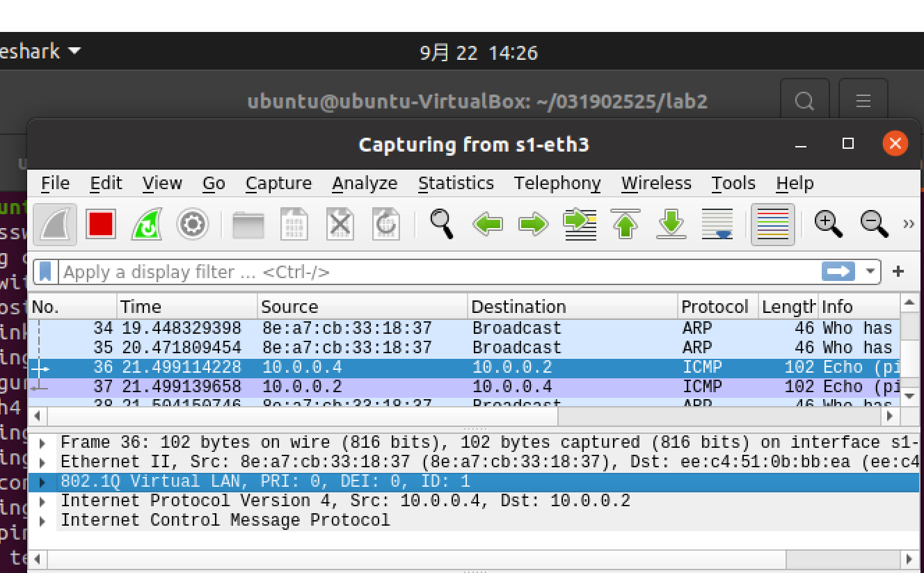The width and height of the screenshot is (924, 573).
Task: Go back to previous packet arrow
Action: click(488, 225)
